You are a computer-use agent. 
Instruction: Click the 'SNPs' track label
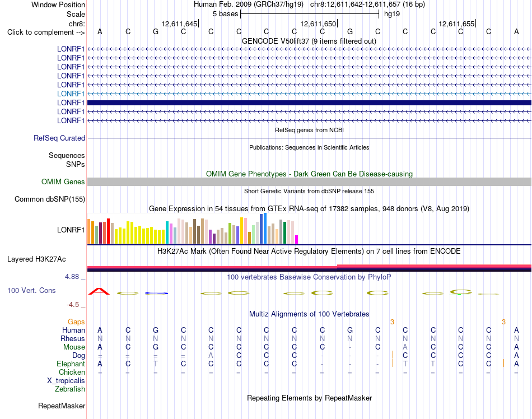point(76,164)
